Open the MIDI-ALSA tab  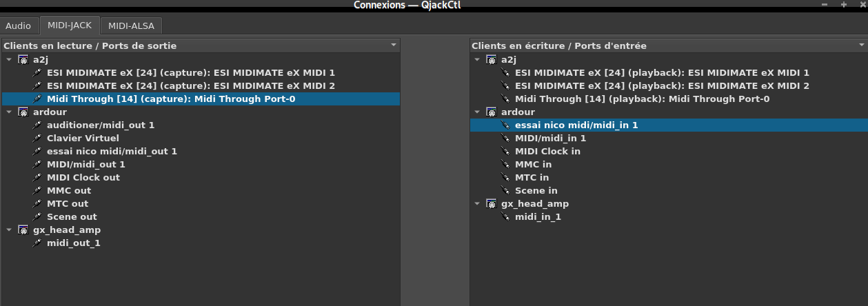tap(131, 26)
